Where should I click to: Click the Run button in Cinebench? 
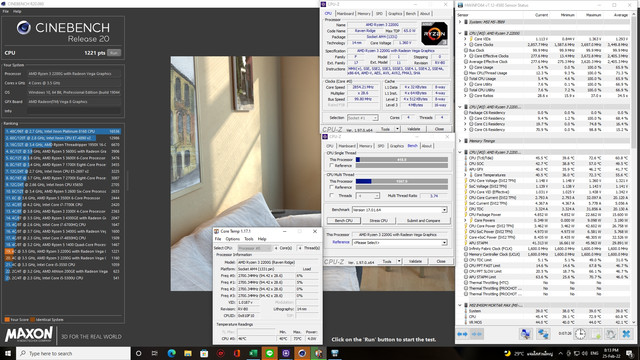click(114, 53)
